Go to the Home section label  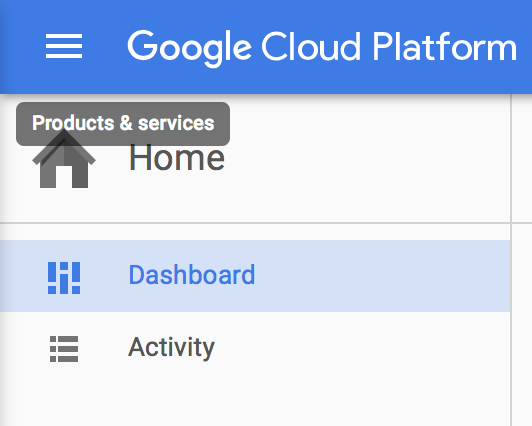177,157
